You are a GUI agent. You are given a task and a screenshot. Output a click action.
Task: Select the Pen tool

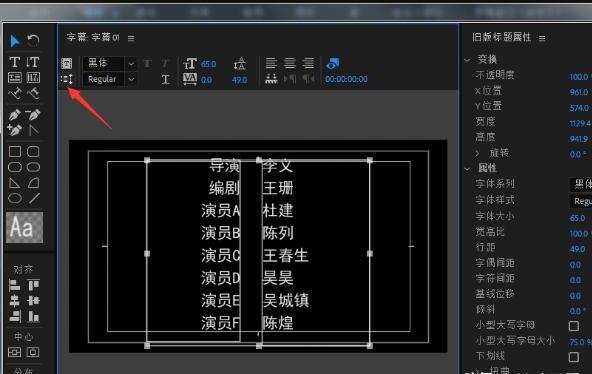click(15, 114)
